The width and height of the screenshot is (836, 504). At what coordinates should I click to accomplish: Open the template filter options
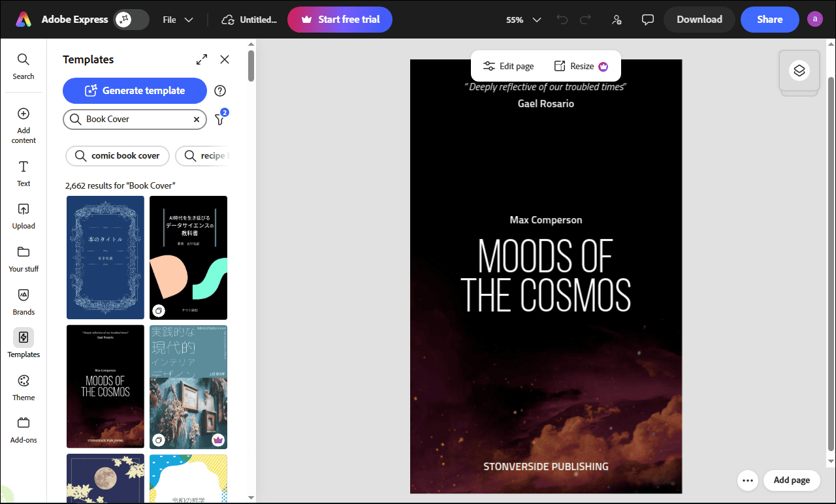pyautogui.click(x=219, y=119)
